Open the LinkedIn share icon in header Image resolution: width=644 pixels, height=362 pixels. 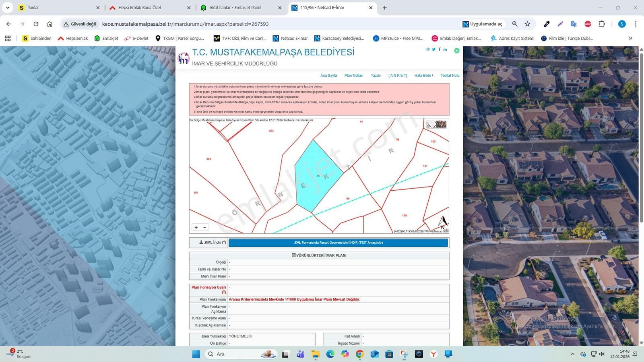coord(445,49)
